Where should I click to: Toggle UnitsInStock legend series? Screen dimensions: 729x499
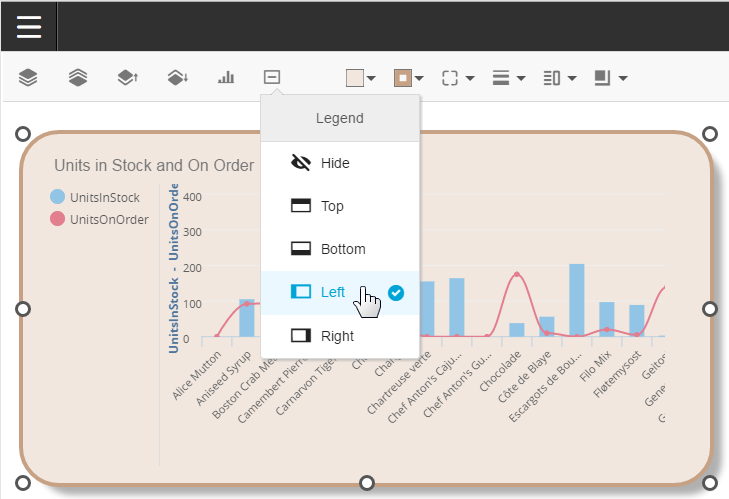point(104,198)
